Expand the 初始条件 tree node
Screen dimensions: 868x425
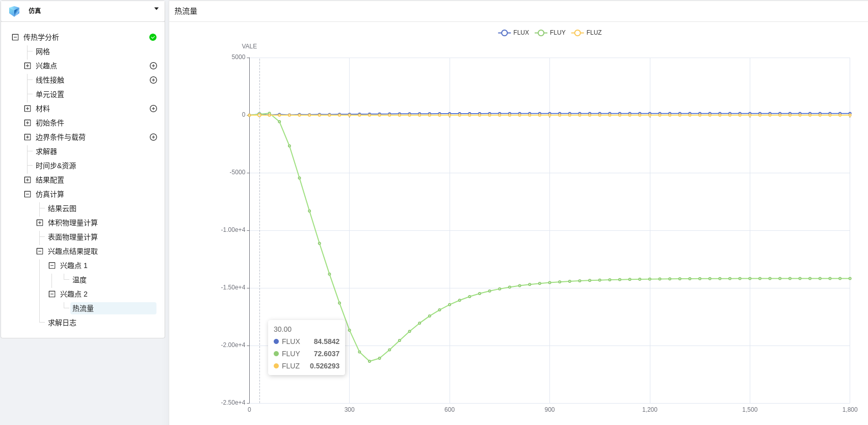[28, 123]
